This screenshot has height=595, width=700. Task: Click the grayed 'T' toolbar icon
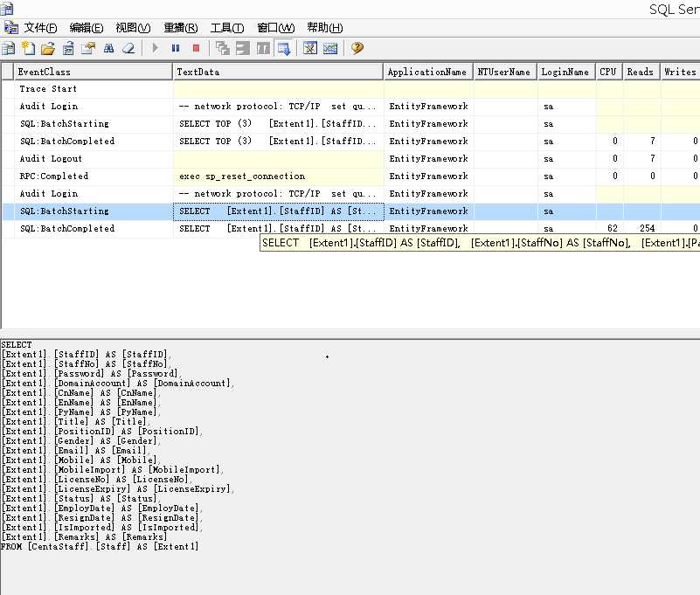[x=263, y=48]
